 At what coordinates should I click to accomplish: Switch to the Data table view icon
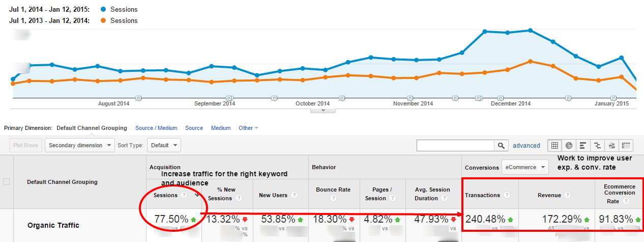point(554,146)
